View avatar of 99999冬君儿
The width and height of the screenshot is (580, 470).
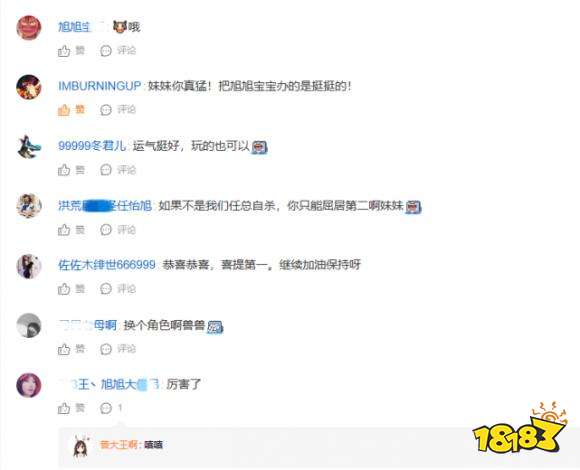(x=29, y=147)
